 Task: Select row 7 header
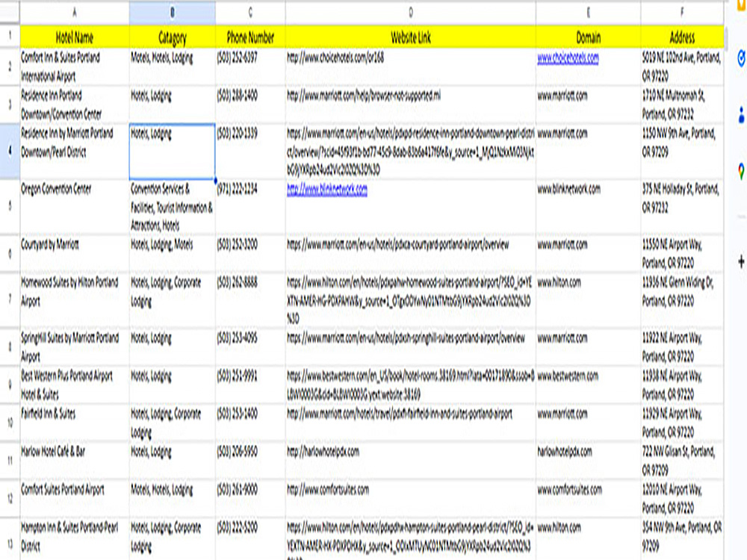click(x=10, y=299)
